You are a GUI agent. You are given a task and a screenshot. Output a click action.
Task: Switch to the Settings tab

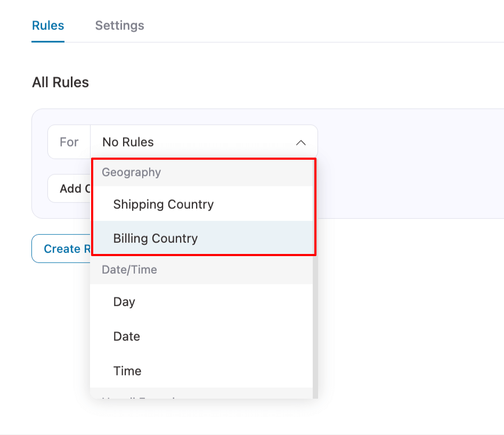(x=119, y=26)
